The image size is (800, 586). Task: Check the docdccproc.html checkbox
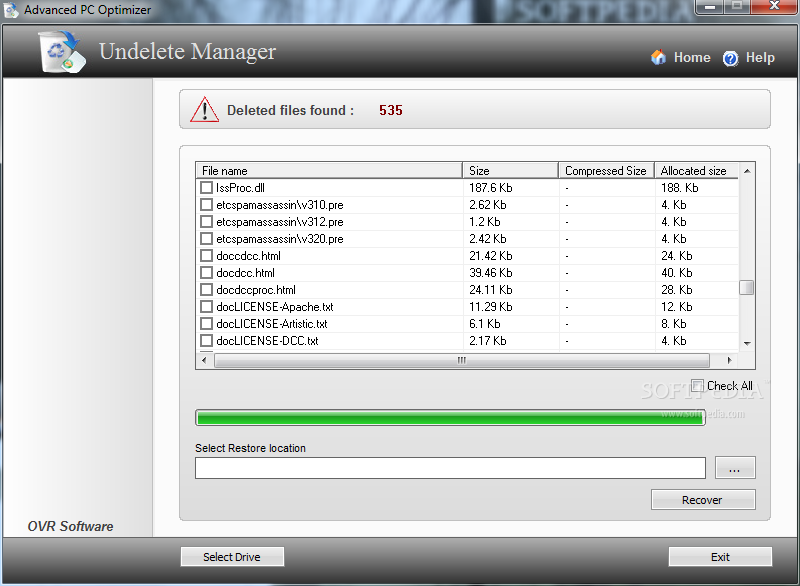[x=206, y=290]
